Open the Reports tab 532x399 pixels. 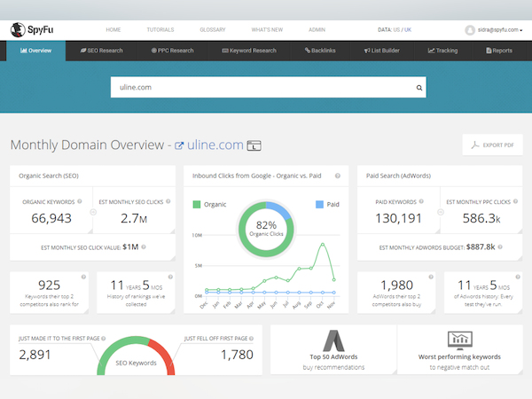pyautogui.click(x=499, y=51)
